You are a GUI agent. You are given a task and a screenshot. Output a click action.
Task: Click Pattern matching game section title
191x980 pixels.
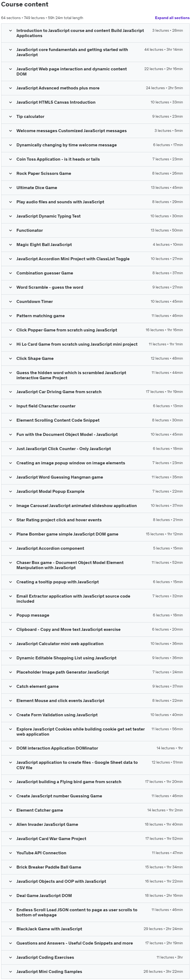click(x=40, y=316)
